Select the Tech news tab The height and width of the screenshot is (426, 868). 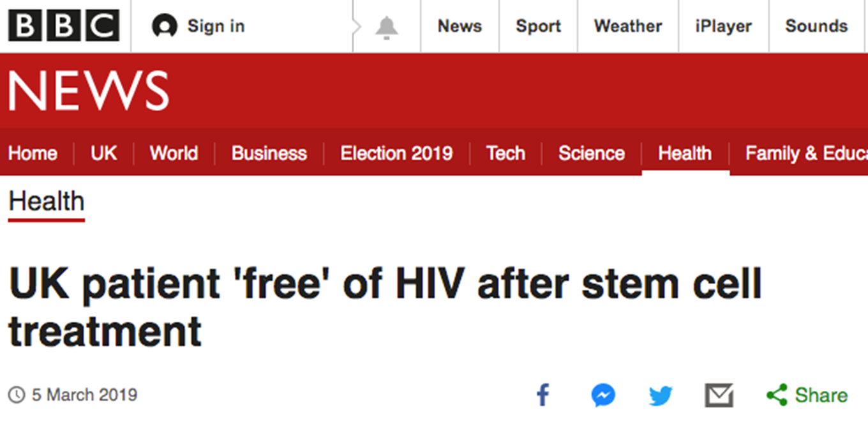505,153
